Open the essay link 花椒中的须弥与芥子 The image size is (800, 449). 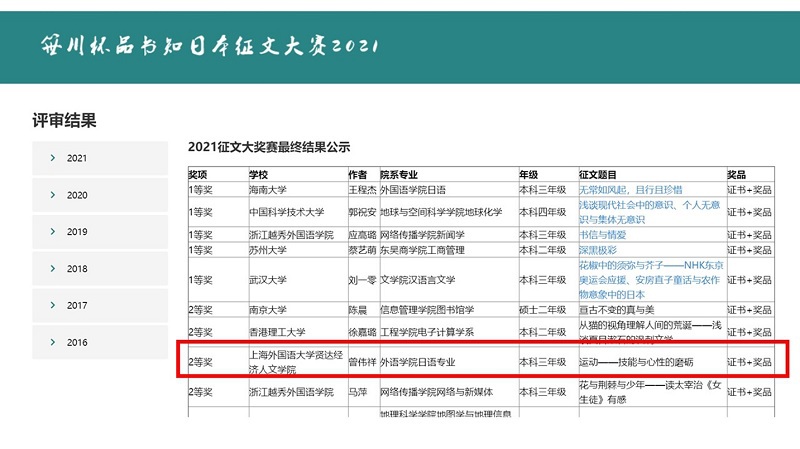[x=649, y=280]
